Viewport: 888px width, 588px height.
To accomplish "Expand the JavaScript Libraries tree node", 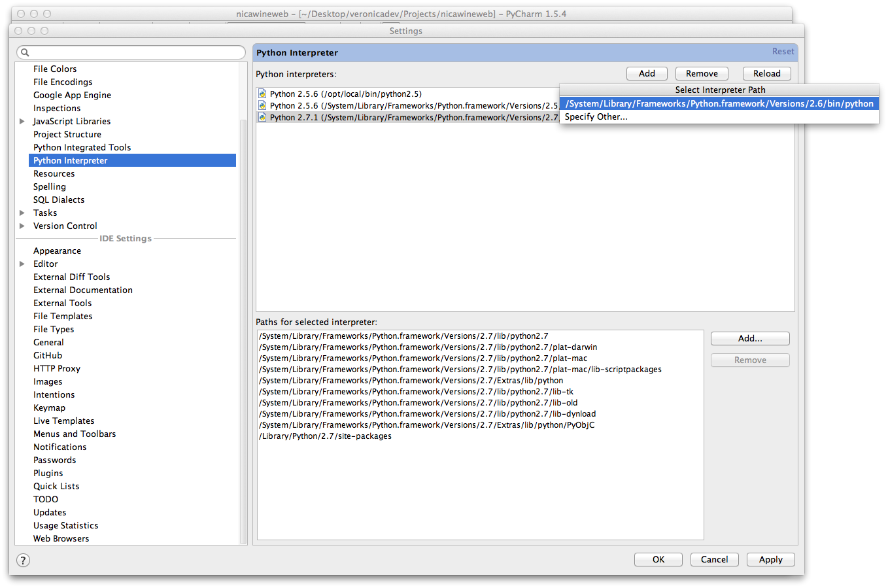I will [x=22, y=121].
